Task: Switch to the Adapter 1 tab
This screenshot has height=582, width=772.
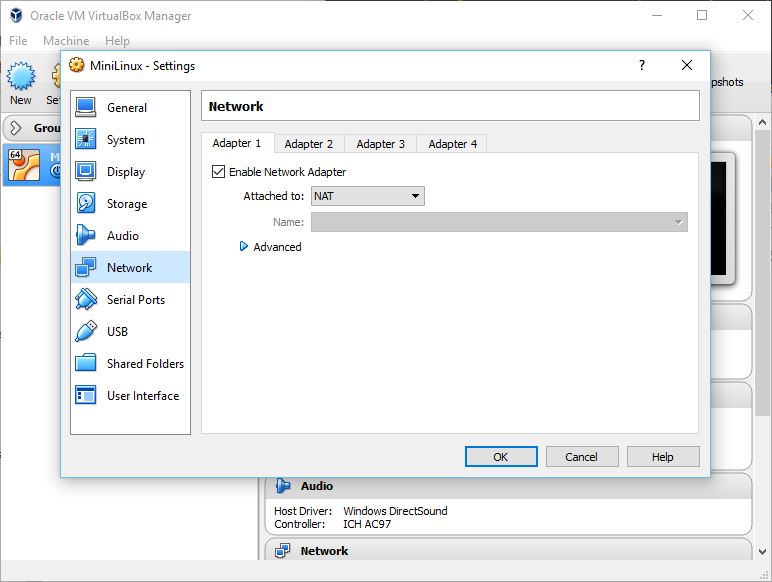Action: tap(237, 143)
